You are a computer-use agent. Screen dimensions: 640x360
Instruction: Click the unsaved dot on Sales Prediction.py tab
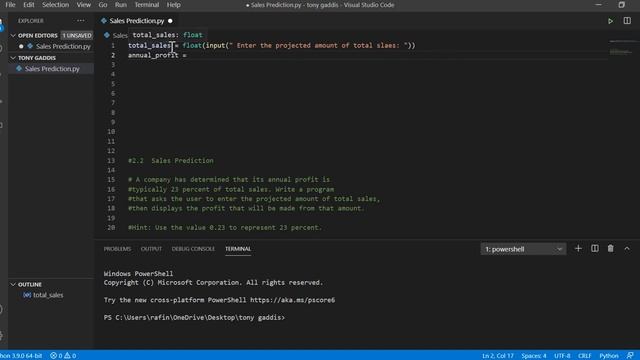point(170,21)
